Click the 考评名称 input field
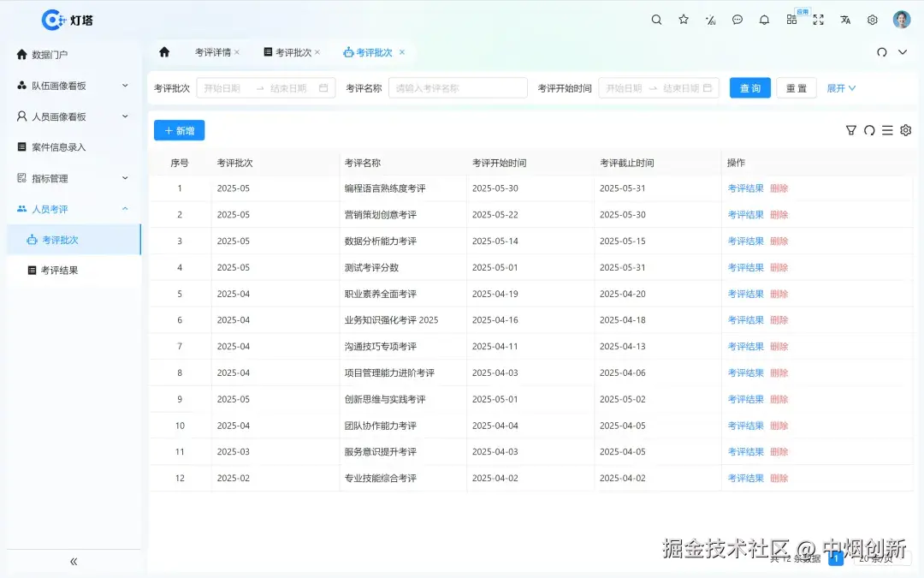 pyautogui.click(x=458, y=87)
